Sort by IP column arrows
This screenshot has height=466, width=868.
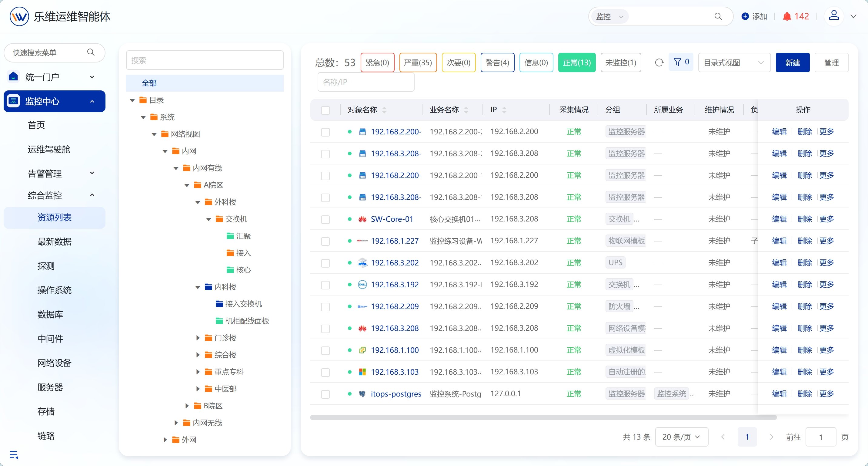pos(504,110)
